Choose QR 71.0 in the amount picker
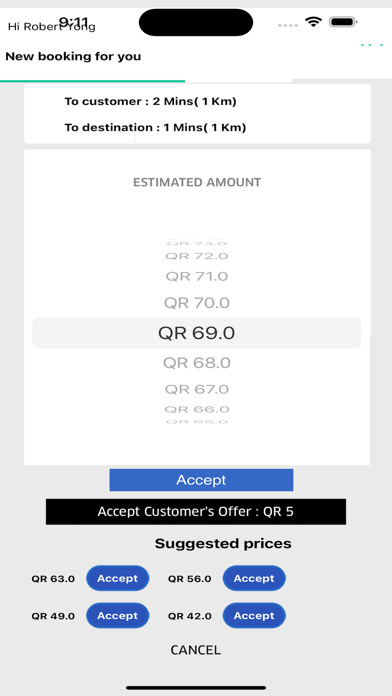392x696 pixels. click(197, 277)
